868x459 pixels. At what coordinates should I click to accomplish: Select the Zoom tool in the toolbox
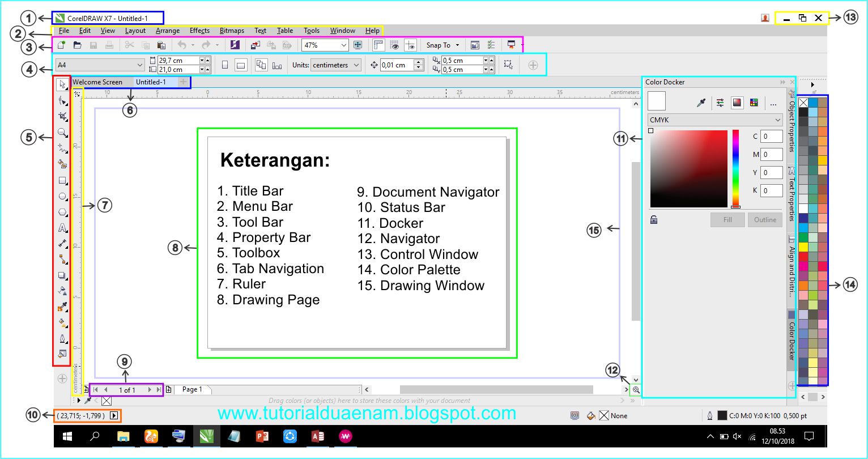click(62, 133)
